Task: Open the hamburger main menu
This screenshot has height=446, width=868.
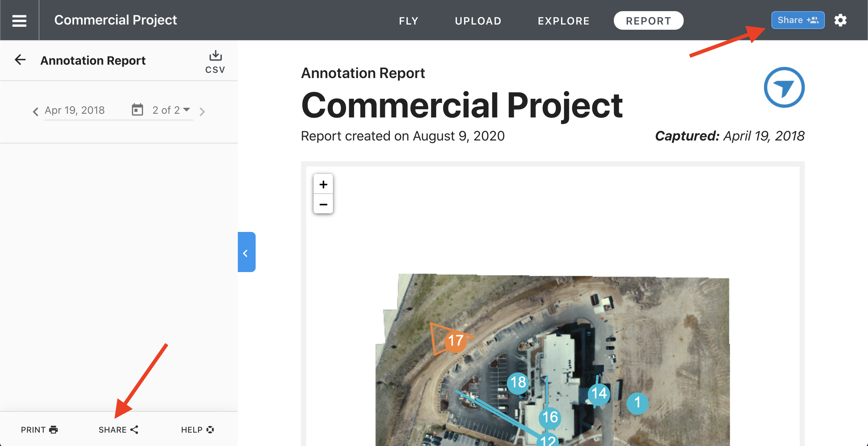Action: [x=19, y=20]
